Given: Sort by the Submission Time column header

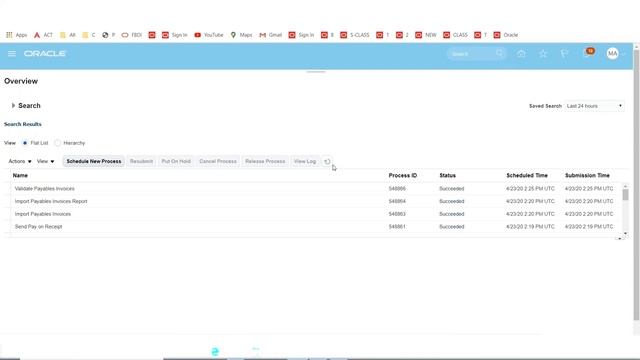Looking at the screenshot, I should (x=587, y=176).
